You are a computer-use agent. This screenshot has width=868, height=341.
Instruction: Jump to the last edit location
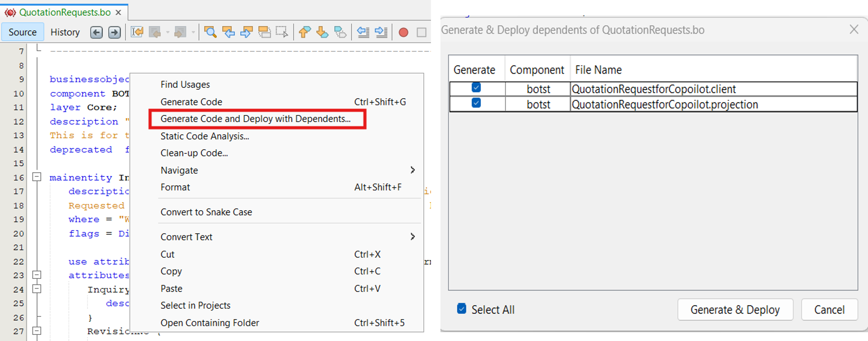tap(137, 32)
